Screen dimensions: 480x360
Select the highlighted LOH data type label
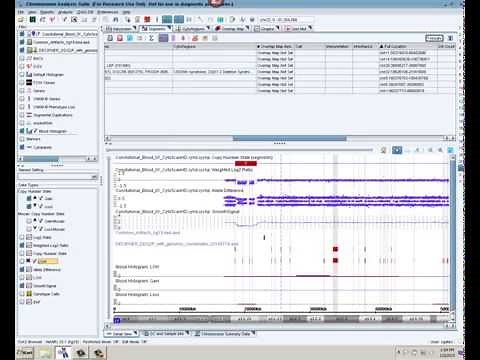pyautogui.click(x=48, y=261)
